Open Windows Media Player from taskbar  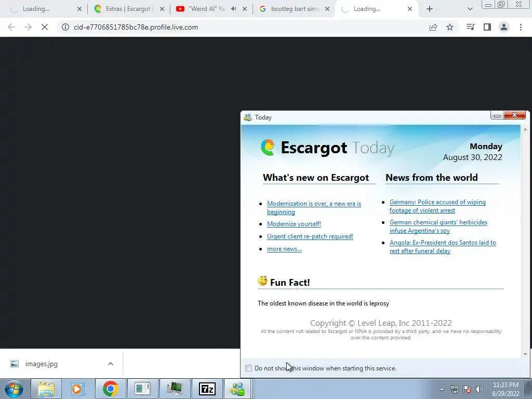click(x=78, y=389)
